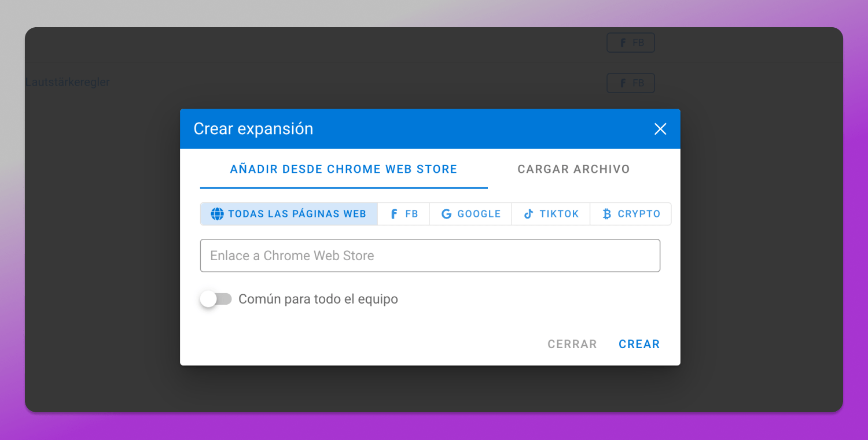
Task: Open the Cargar archivo tab
Action: tap(573, 169)
